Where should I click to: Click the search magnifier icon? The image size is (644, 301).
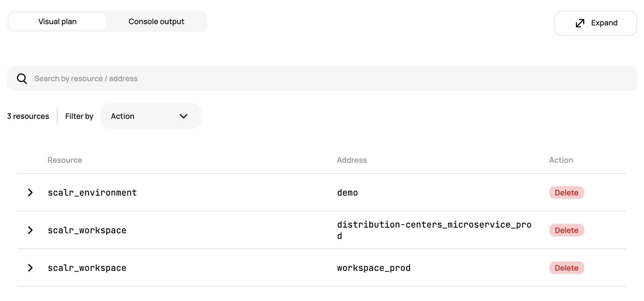coord(22,78)
